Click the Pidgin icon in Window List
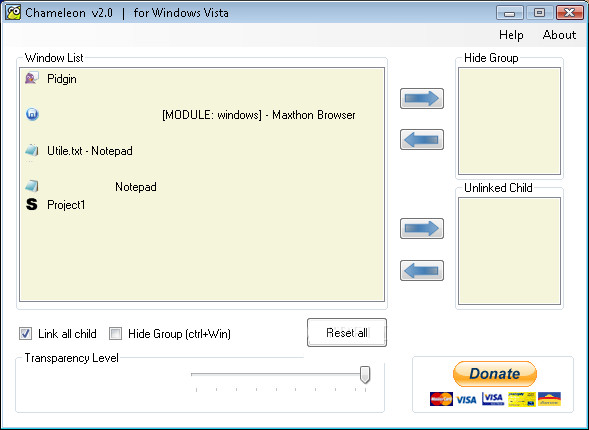The image size is (589, 430). coord(32,78)
